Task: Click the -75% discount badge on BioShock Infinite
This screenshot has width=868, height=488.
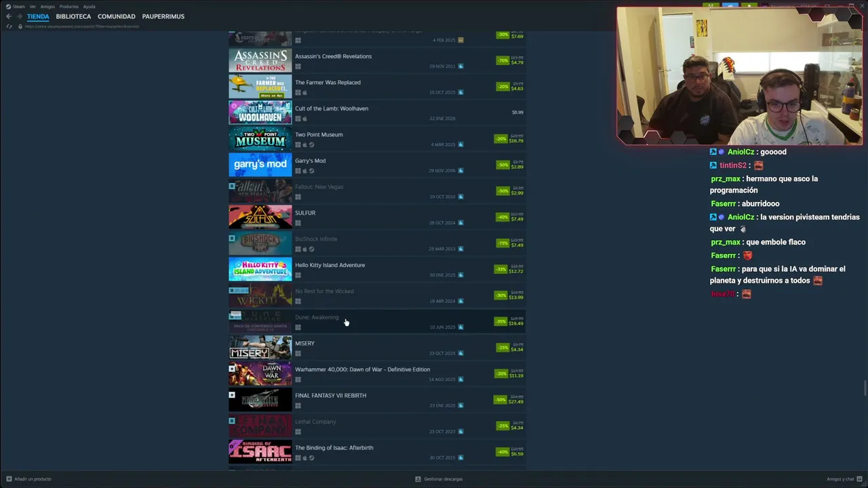Action: click(x=502, y=243)
